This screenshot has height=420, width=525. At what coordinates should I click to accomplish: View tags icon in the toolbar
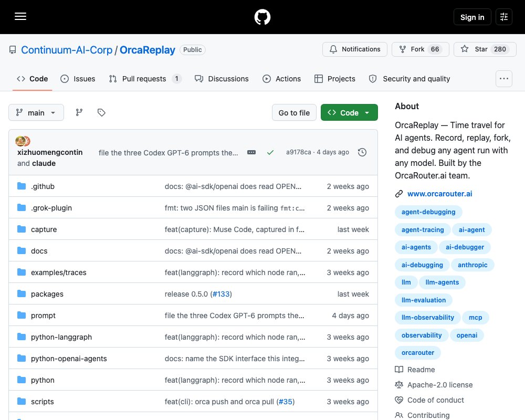101,112
